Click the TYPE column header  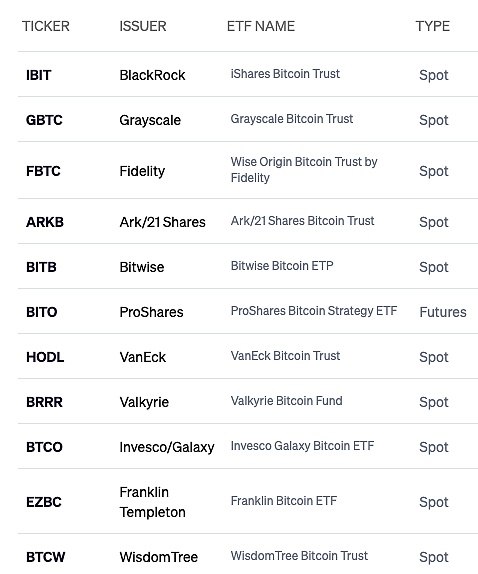[x=433, y=26]
